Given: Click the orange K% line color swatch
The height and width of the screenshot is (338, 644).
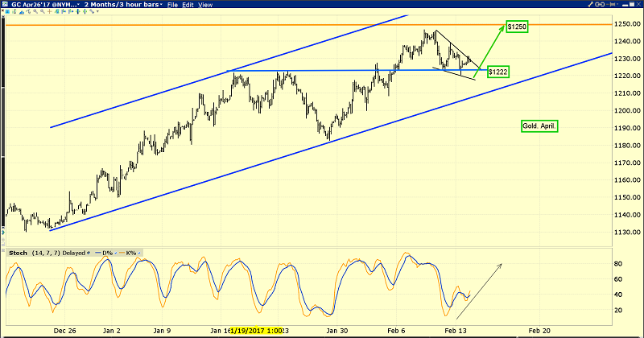Looking at the screenshot, I should [x=122, y=253].
